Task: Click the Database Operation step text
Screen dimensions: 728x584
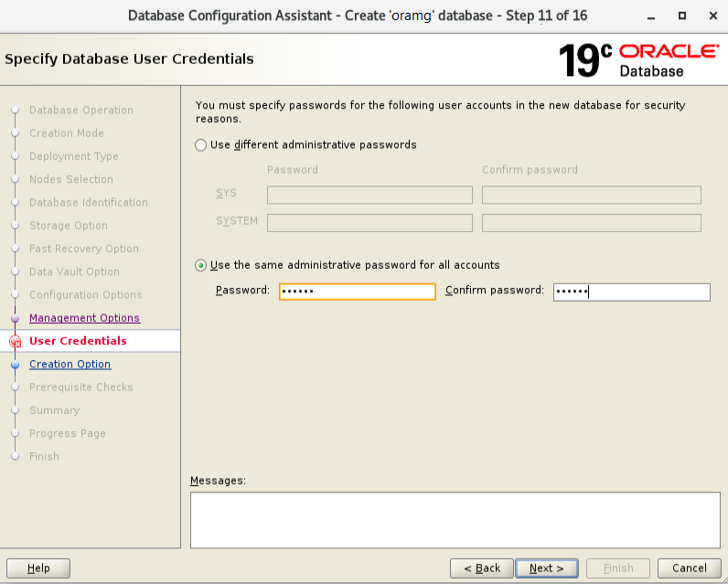Action: pyautogui.click(x=81, y=110)
